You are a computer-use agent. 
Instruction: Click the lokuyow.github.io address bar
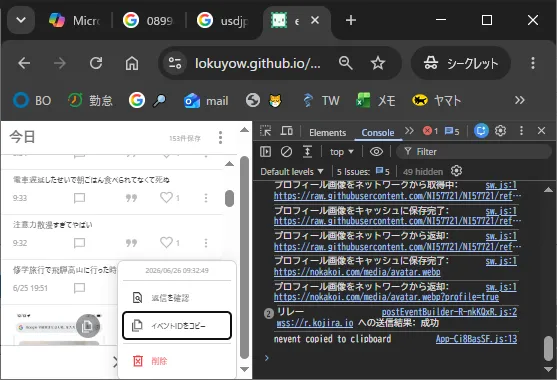[x=258, y=63]
